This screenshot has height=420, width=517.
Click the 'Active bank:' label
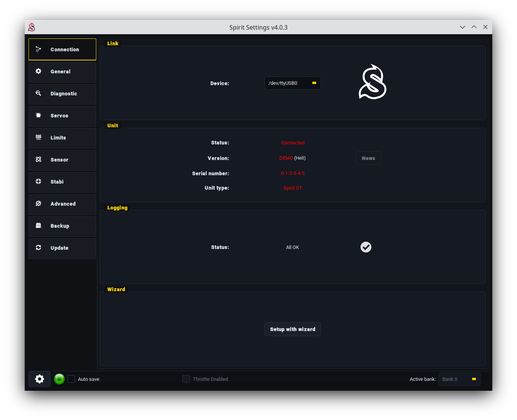[x=423, y=379]
